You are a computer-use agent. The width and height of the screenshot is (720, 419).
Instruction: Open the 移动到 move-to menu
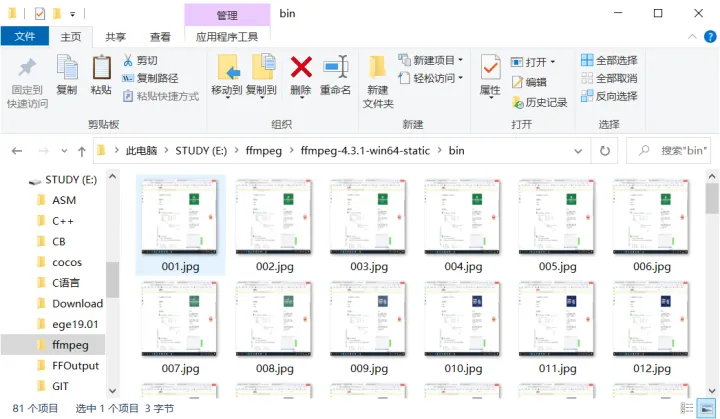(227, 76)
